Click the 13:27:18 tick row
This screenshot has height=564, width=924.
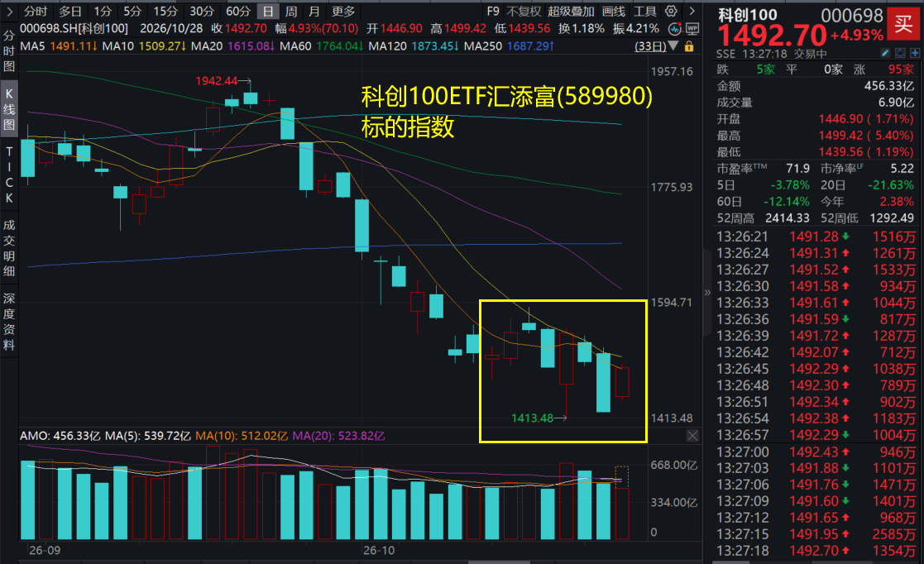[x=816, y=551]
